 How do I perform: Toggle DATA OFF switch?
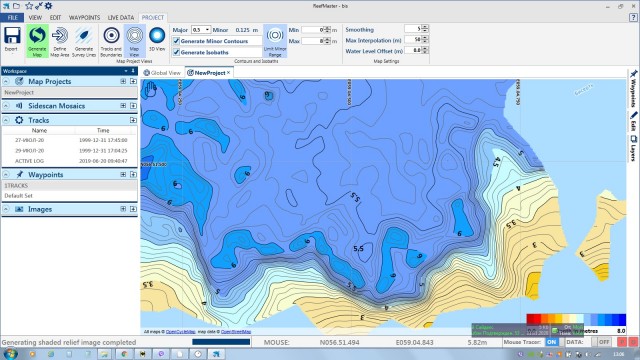tap(603, 342)
